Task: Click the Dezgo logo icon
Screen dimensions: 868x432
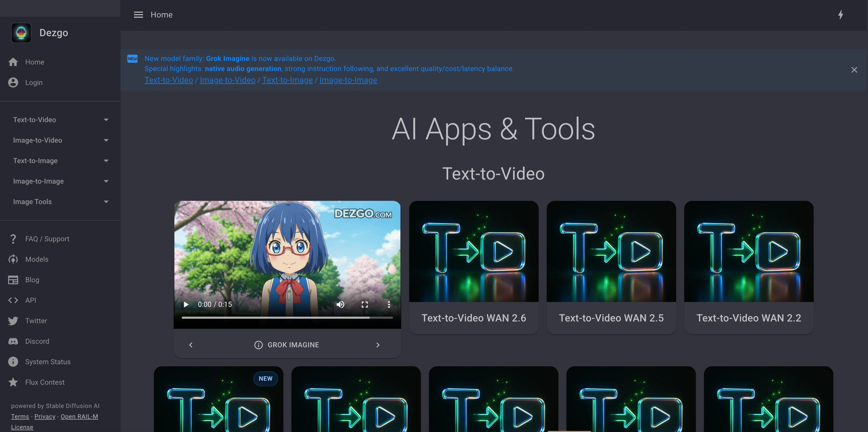Action: [x=21, y=33]
